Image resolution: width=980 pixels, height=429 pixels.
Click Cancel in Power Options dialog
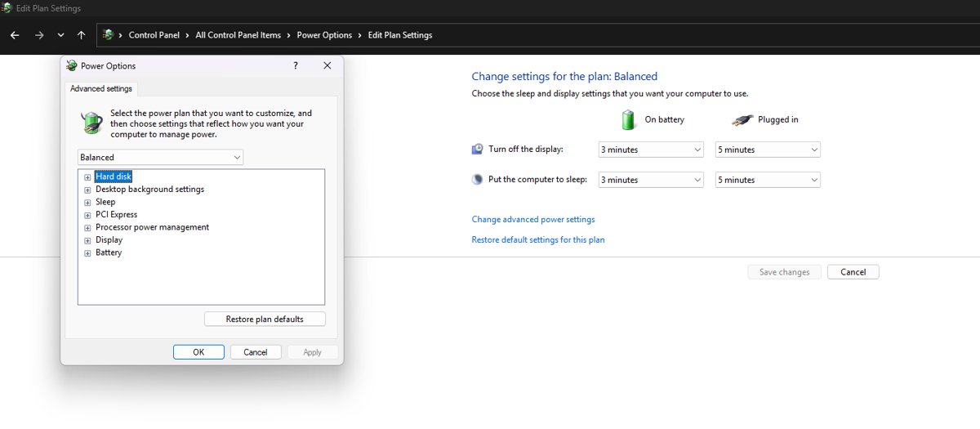(x=256, y=352)
